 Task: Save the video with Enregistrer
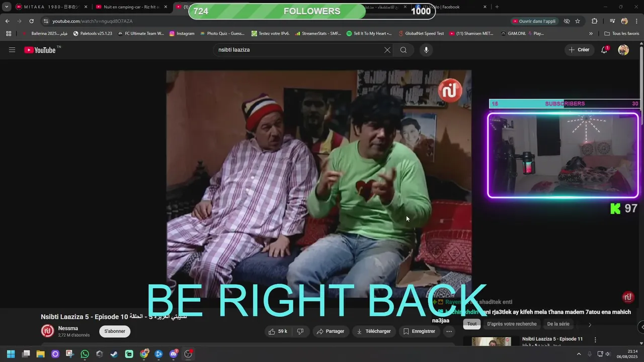pos(419,331)
